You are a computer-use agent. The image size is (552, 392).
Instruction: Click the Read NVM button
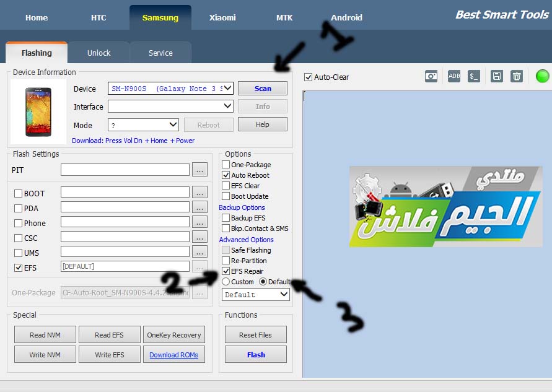[45, 334]
